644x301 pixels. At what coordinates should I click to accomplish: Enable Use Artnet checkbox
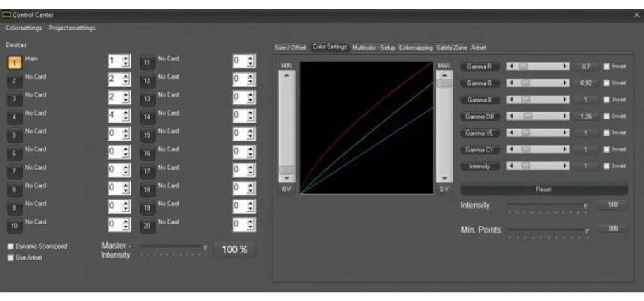pos(11,258)
